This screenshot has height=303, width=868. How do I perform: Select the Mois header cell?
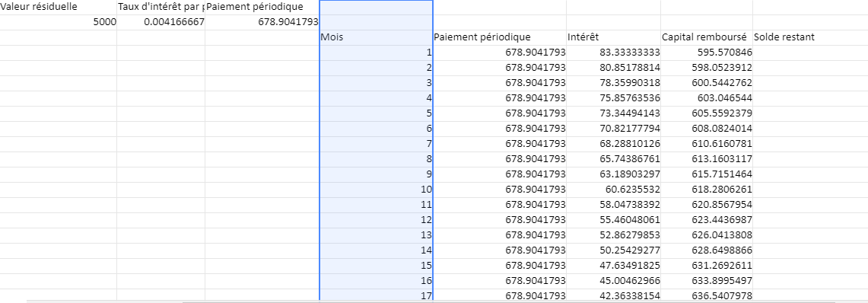tap(376, 37)
